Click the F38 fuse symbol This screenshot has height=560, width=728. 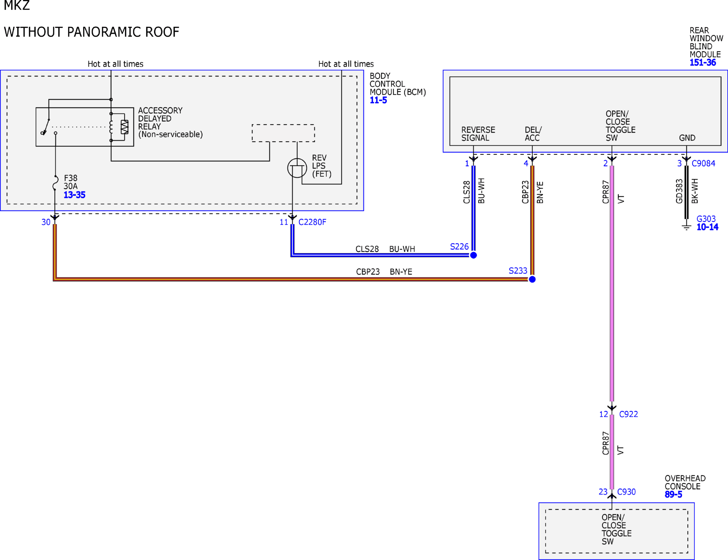point(55,183)
